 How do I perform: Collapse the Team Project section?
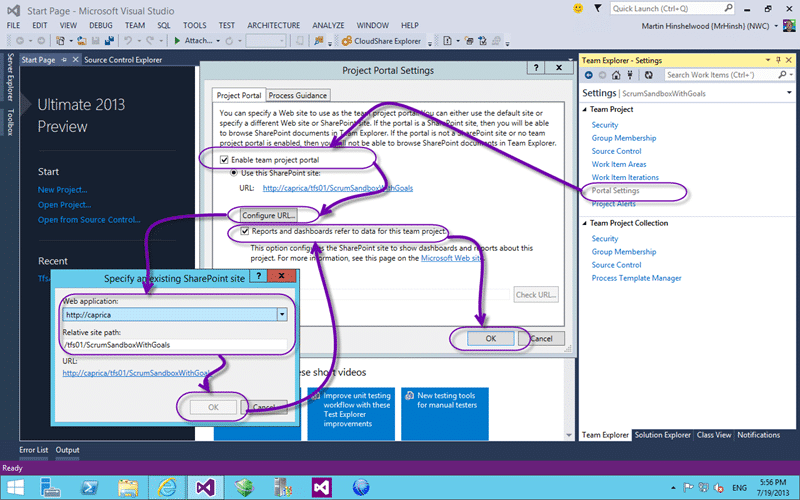(x=585, y=109)
